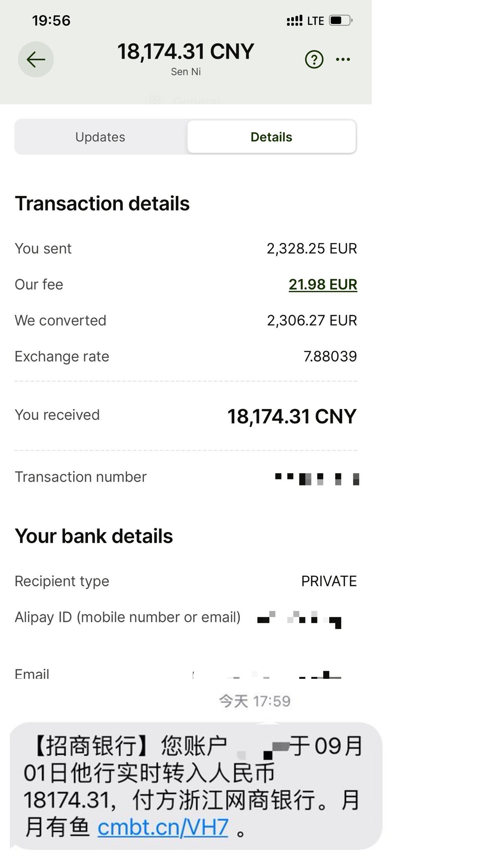Image resolution: width=492 pixels, height=868 pixels.
Task: Tap the battery status icon
Action: click(x=340, y=20)
